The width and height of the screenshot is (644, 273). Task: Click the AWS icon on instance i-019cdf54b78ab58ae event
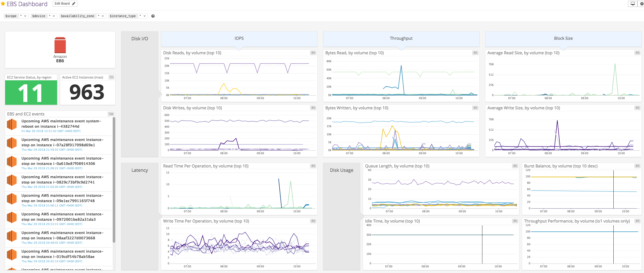click(12, 254)
